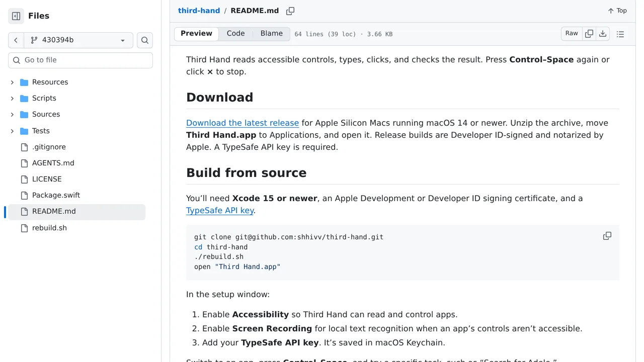Click the rebuild.sh file icon

(x=24, y=228)
